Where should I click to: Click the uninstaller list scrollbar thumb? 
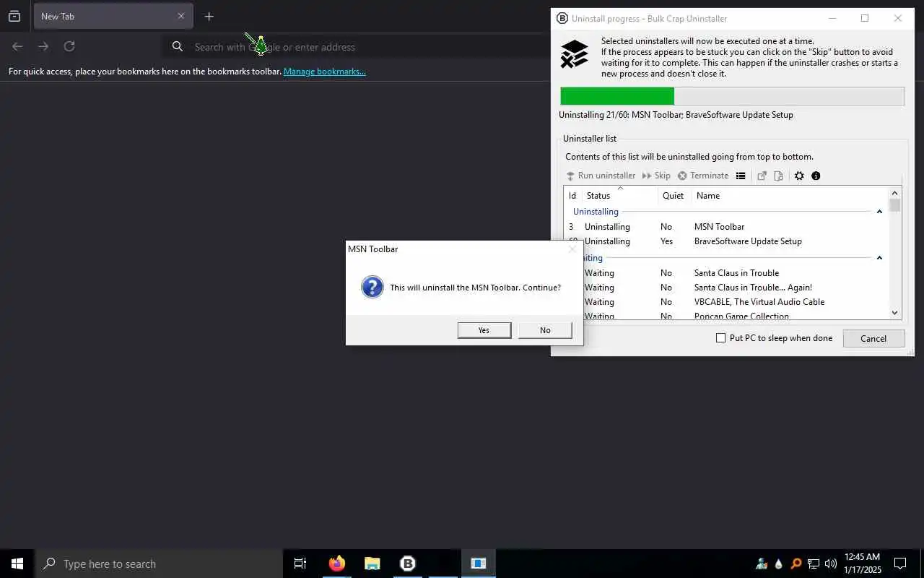[x=895, y=205]
